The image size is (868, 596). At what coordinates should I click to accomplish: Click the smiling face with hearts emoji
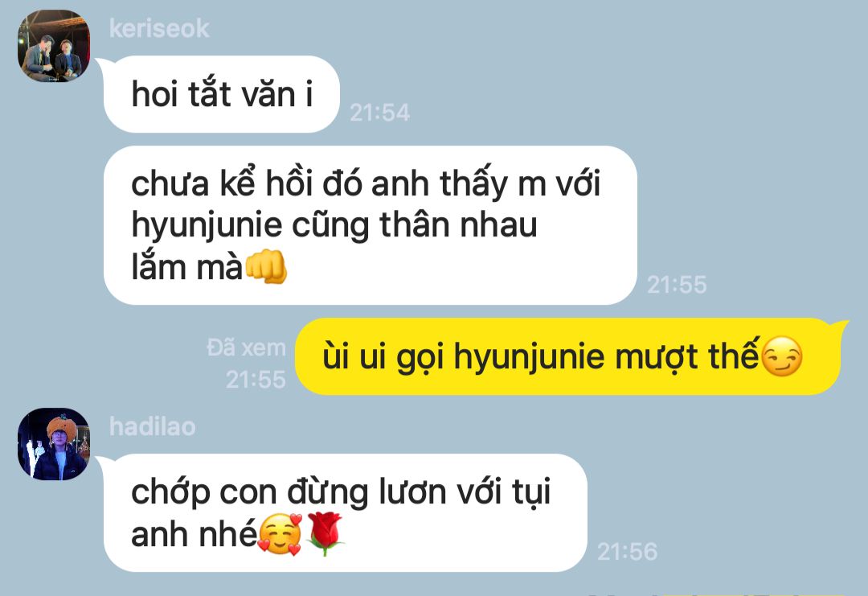coord(280,534)
